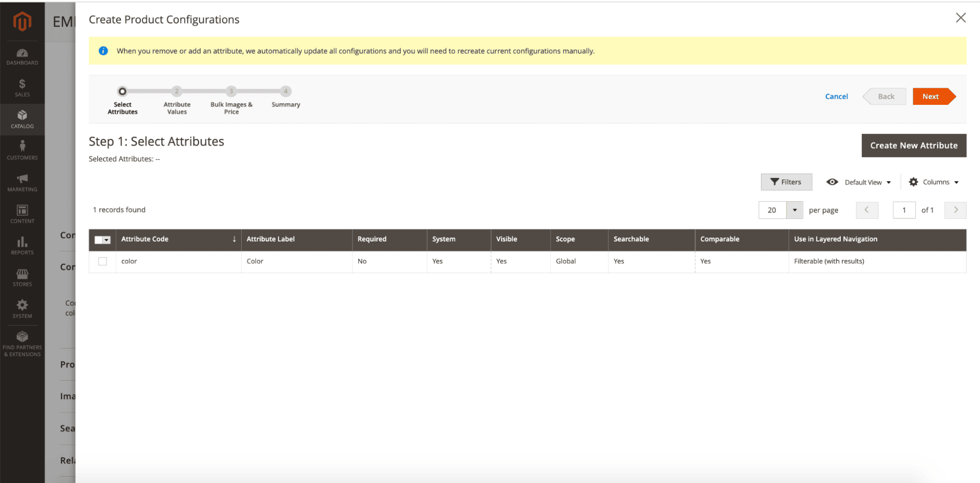The width and height of the screenshot is (980, 483).
Task: Open the Catalog sidebar menu
Action: 22,120
